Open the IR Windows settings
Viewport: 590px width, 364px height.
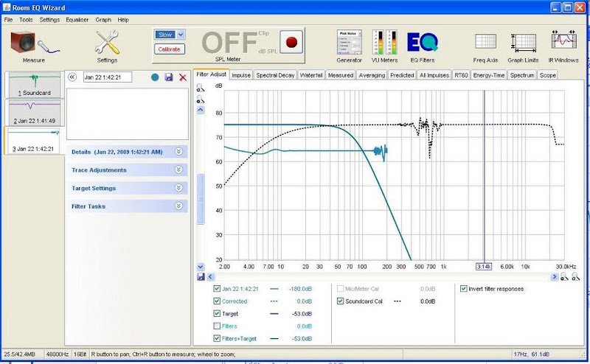[563, 44]
